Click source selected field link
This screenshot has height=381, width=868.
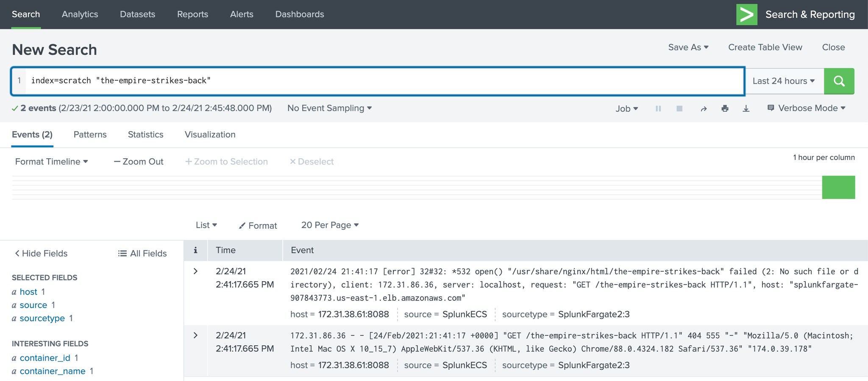click(x=33, y=305)
